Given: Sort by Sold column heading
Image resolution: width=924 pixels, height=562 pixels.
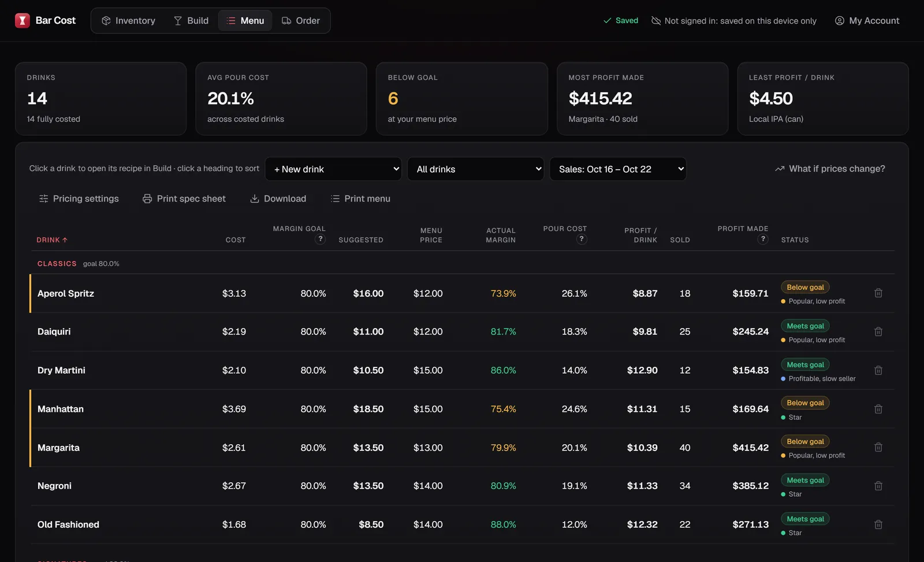Looking at the screenshot, I should coord(680,240).
